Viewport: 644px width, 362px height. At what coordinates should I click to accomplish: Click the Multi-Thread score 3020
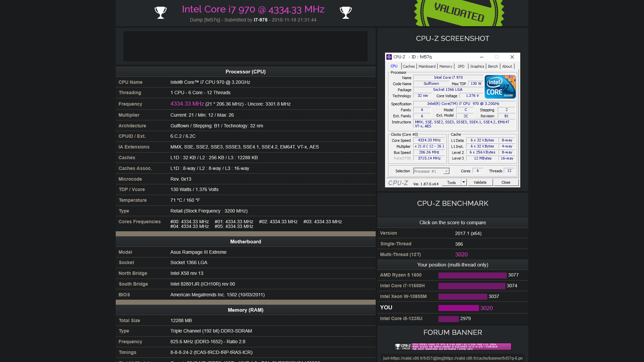[461, 255]
